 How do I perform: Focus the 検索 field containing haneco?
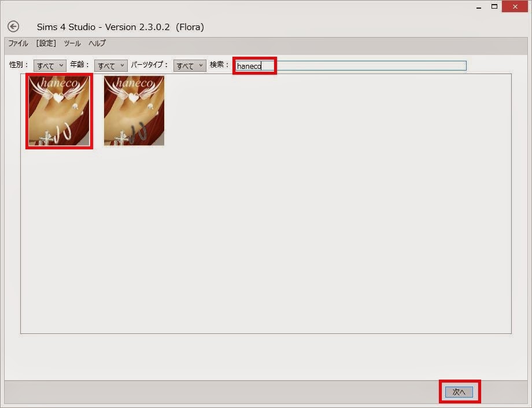click(x=351, y=66)
